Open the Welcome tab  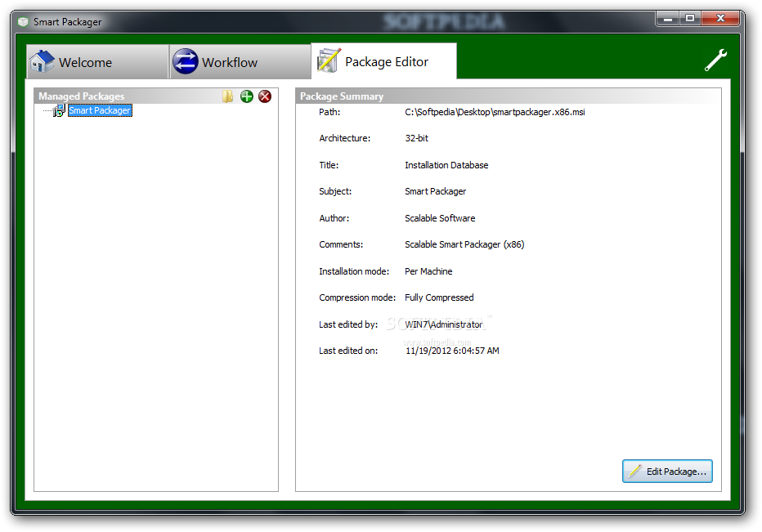point(97,62)
